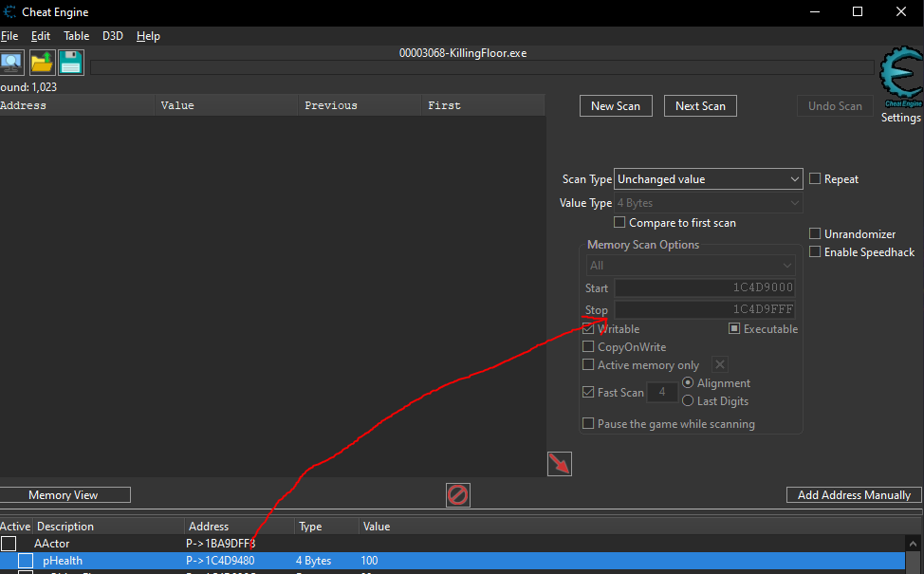Open Memory View

coord(64,495)
